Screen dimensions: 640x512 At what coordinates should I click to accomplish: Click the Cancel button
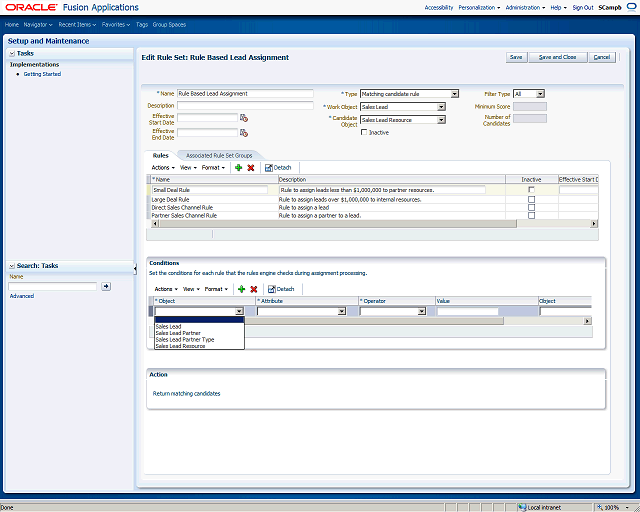point(602,57)
